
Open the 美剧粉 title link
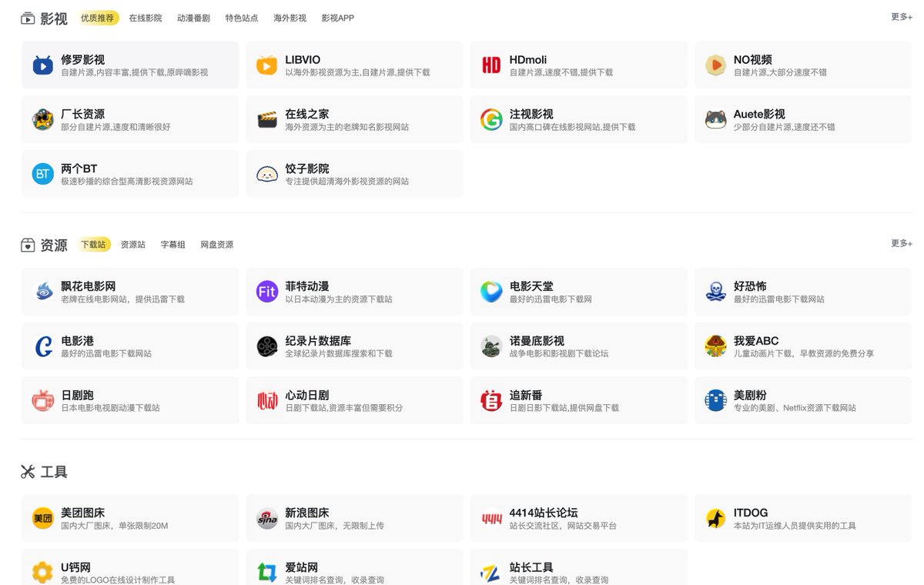click(x=750, y=395)
